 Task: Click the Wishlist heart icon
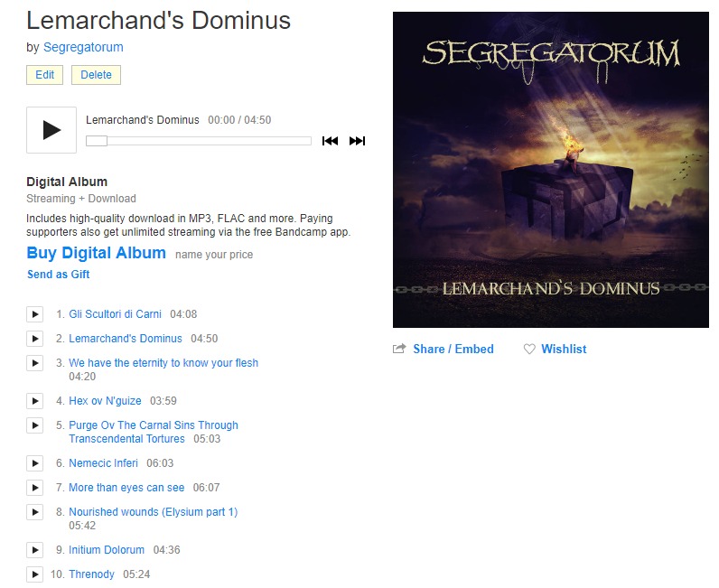(x=529, y=349)
